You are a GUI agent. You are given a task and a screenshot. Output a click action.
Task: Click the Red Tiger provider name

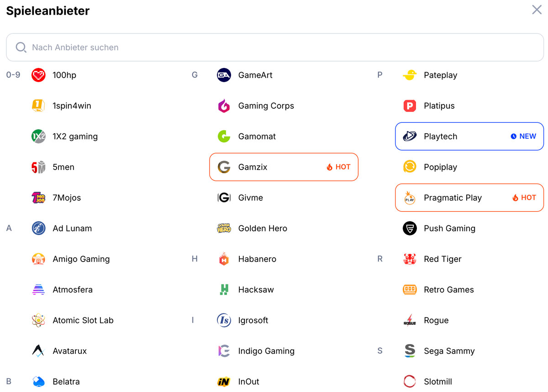443,259
